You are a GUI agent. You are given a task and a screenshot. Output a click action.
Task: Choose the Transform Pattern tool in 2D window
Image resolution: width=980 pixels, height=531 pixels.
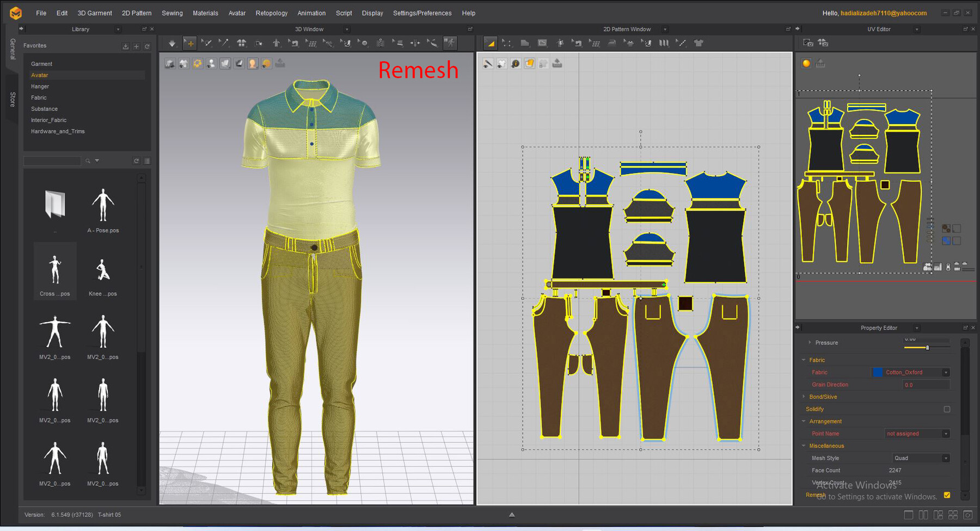[x=490, y=43]
